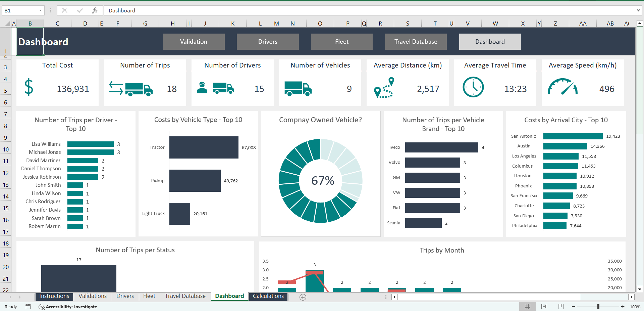
Task: Open the sheet tab options ellipsis
Action: point(385,297)
